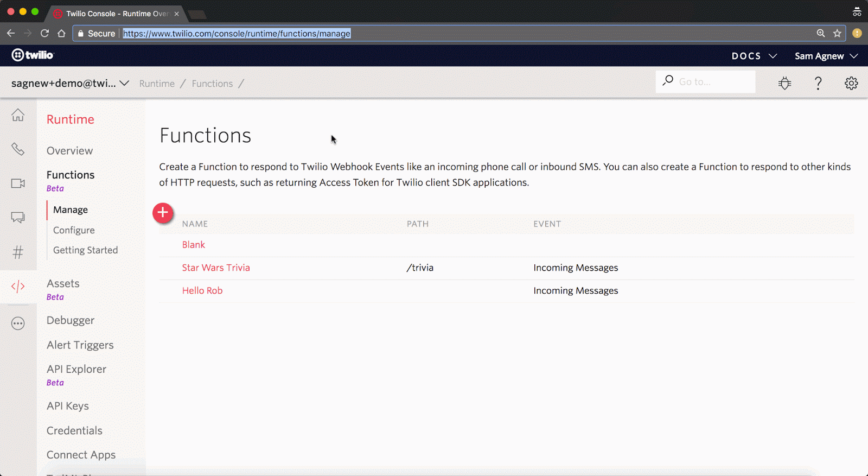This screenshot has width=868, height=476.
Task: Open Functions in the Runtime menu
Action: pos(71,175)
